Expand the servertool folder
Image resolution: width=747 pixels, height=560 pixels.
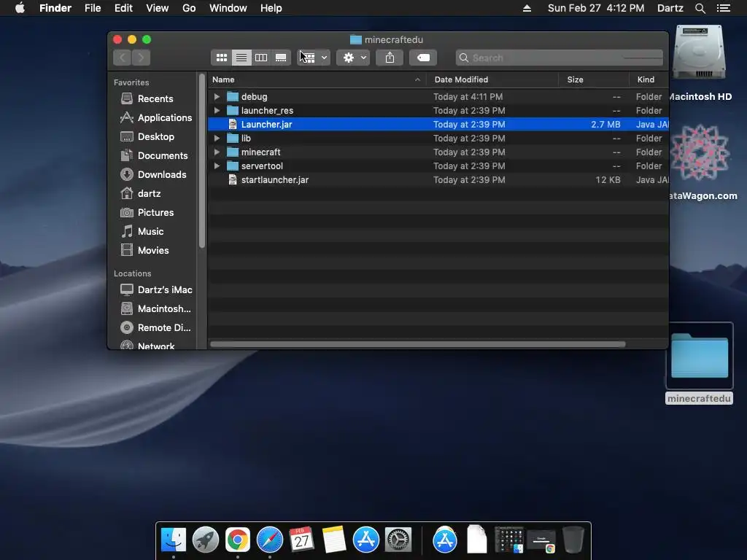coord(217,166)
